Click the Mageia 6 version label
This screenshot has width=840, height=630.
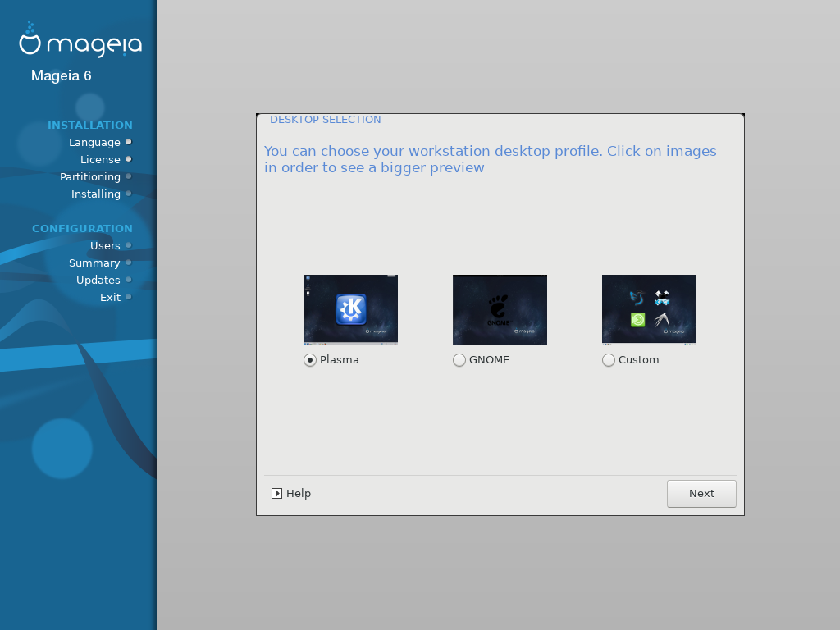click(x=61, y=75)
